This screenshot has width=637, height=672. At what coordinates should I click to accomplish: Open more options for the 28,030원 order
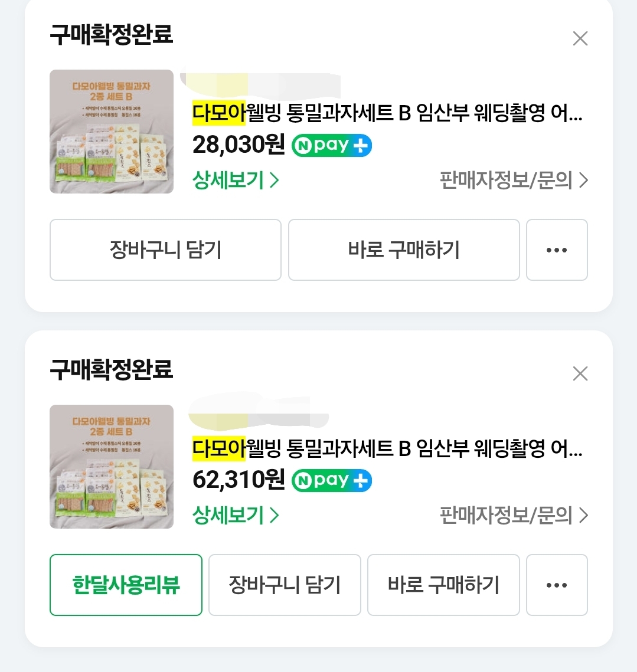point(556,250)
